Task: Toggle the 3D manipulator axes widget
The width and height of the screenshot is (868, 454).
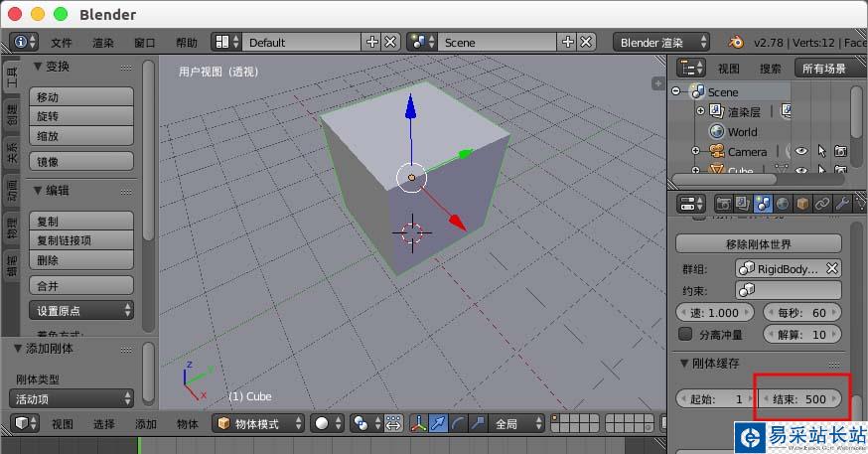Action: [x=418, y=423]
